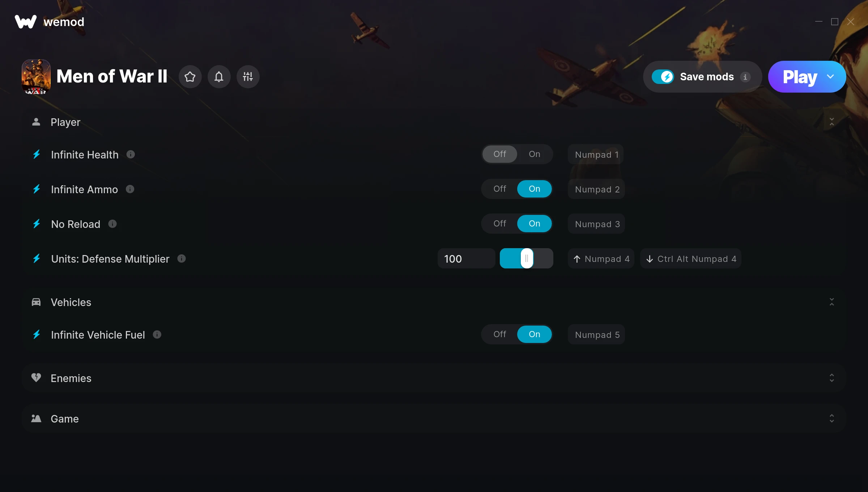Open notifications bell for Men of War II

click(x=219, y=77)
